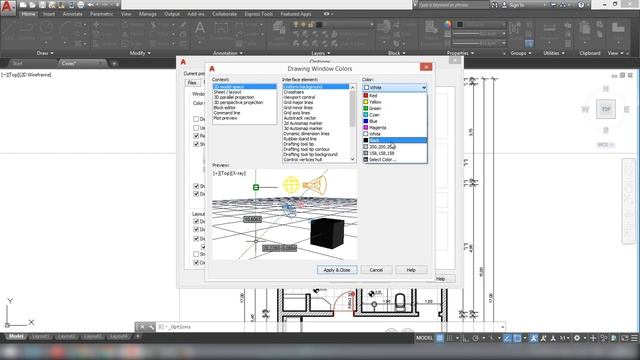Expand the Annotation panel flyout
Image resolution: width=640 pixels, height=360 pixels.
pyautogui.click(x=227, y=53)
